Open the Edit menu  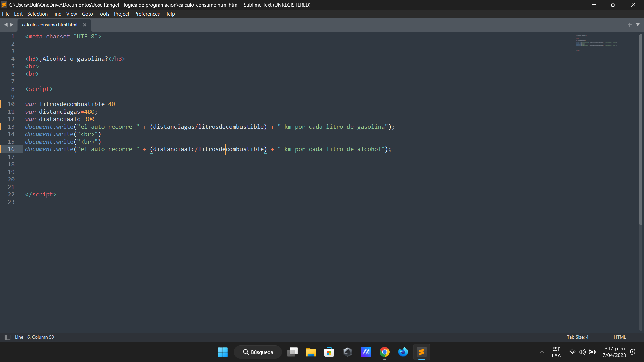[18, 14]
